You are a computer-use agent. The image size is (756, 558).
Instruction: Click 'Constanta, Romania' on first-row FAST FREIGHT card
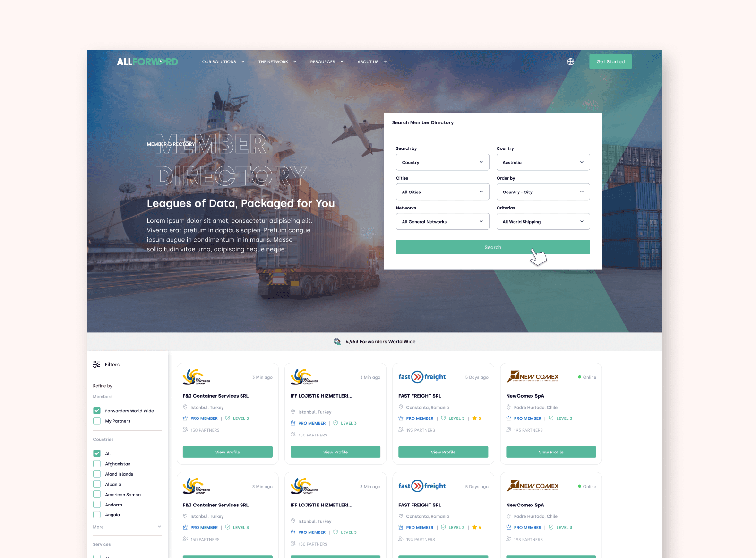[428, 407]
